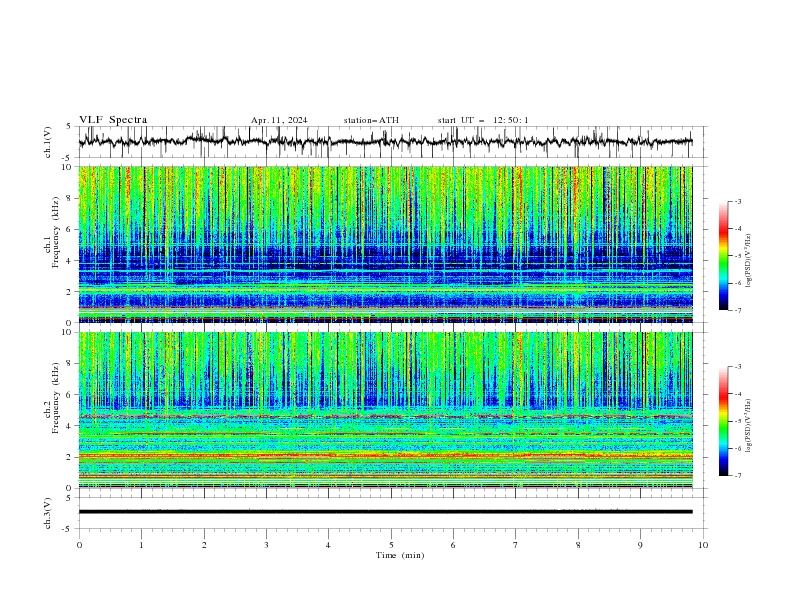Click the "station=ATH" label
Viewport: 792px width, 612px height.
coord(371,120)
